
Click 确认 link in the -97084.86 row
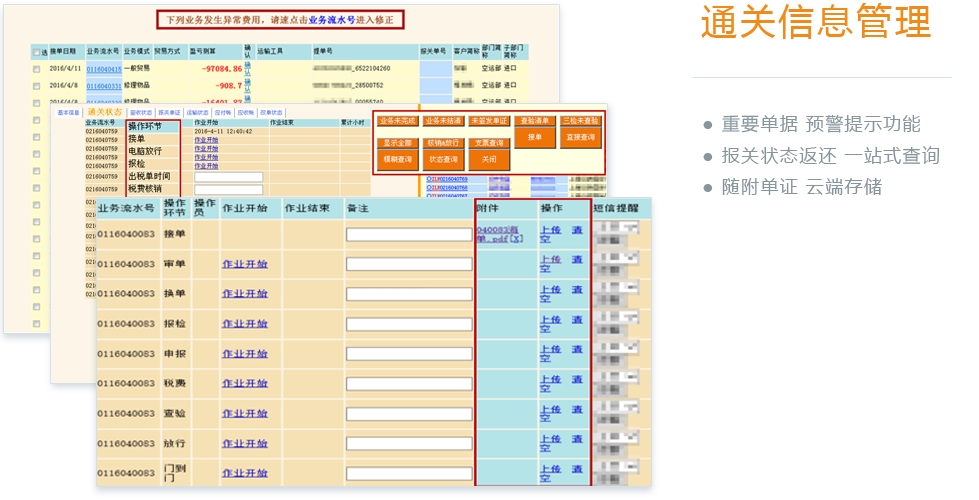point(247,67)
